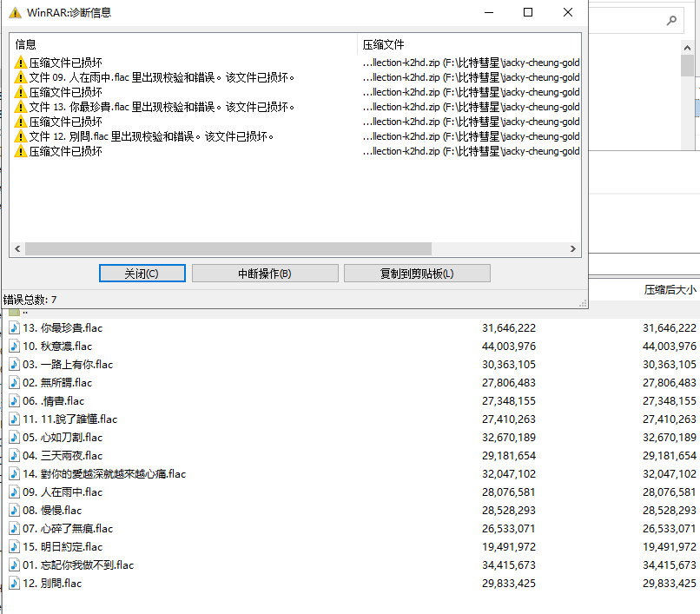
Task: Click the WinRAR warning icon in title bar
Action: (x=15, y=12)
